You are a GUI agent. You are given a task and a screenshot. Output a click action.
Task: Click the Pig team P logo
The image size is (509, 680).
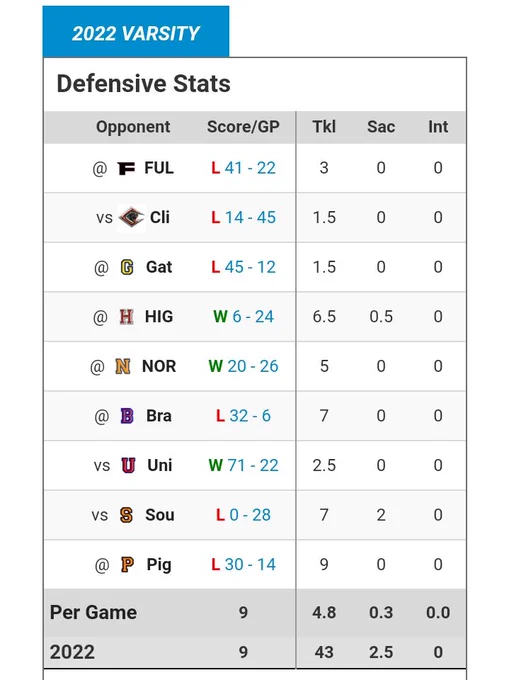[127, 565]
